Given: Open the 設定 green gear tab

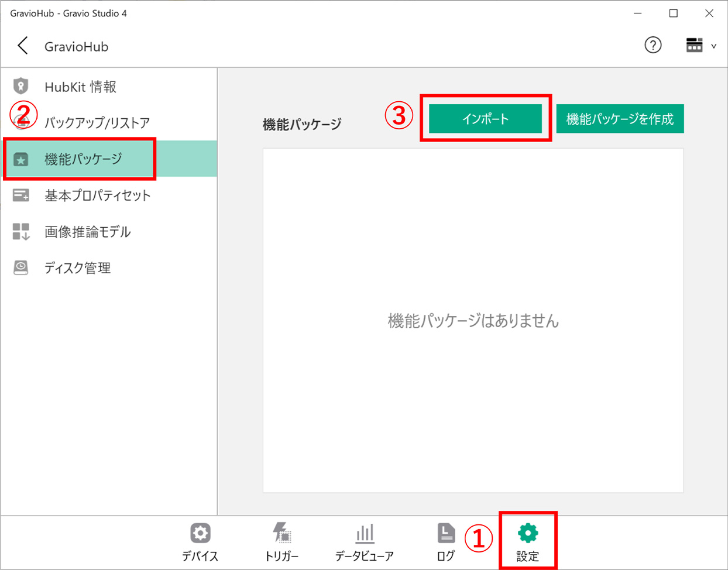Looking at the screenshot, I should [528, 533].
